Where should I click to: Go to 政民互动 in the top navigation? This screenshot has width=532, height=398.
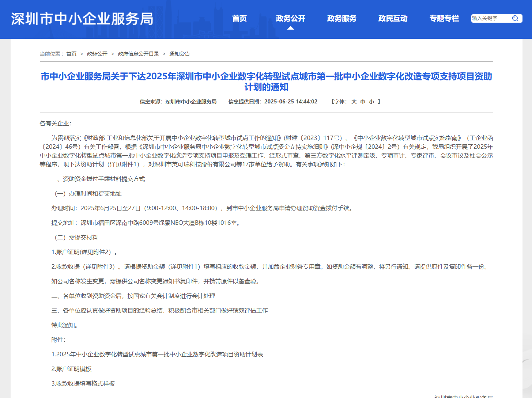393,18
